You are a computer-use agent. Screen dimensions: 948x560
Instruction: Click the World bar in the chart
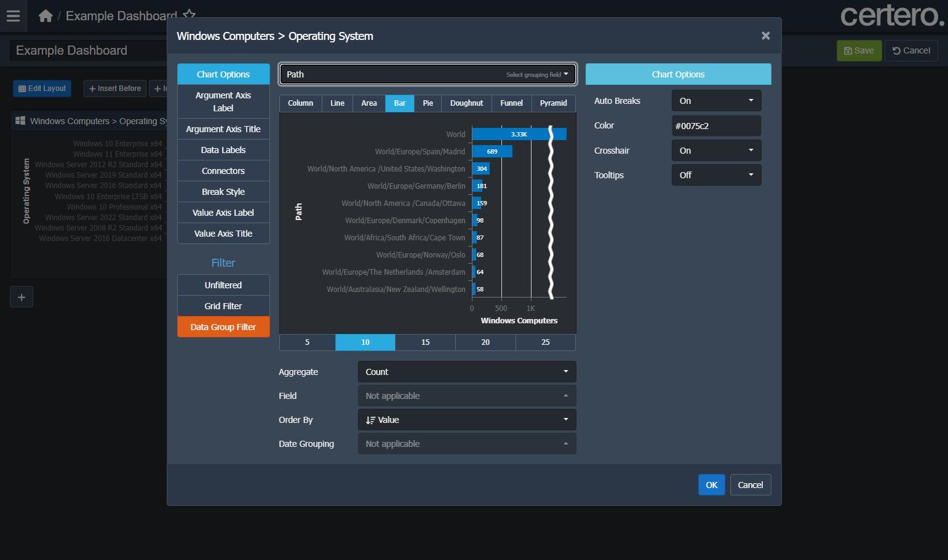pos(519,134)
